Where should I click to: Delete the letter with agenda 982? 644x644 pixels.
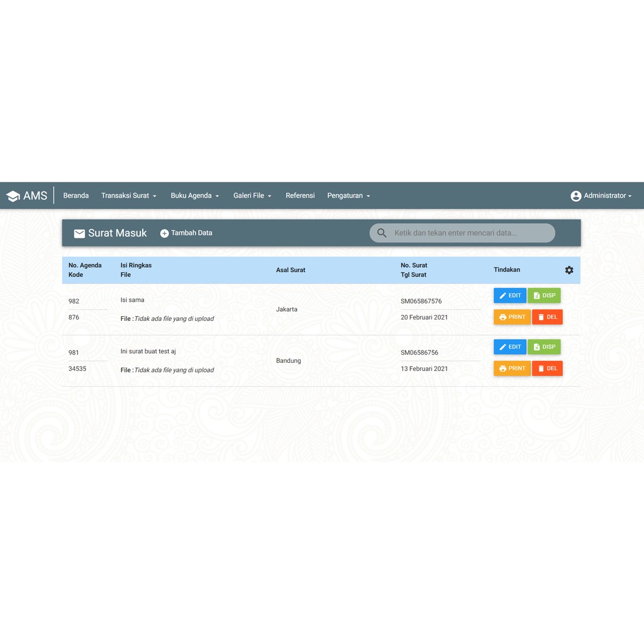pyautogui.click(x=547, y=317)
